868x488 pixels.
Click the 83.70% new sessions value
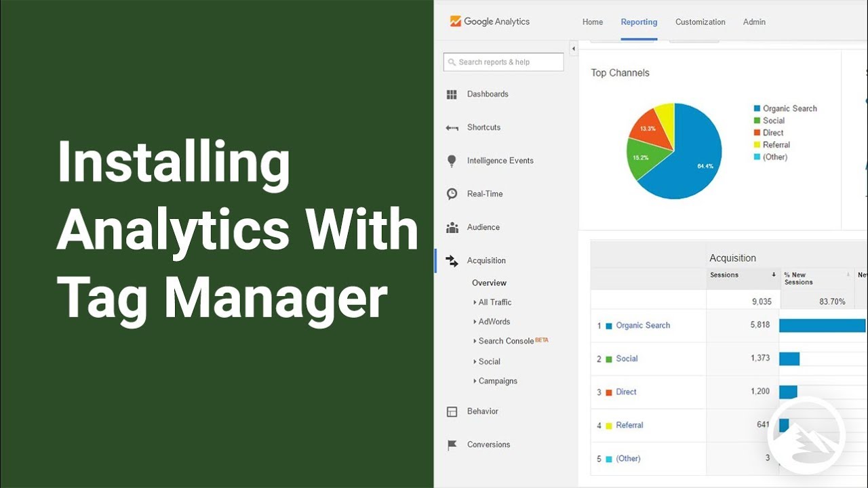pos(832,302)
